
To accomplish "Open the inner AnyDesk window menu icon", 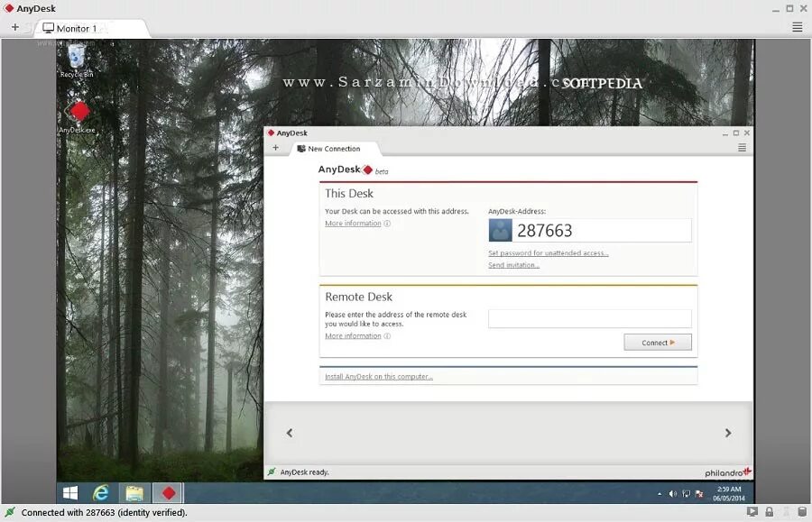I will coord(742,148).
